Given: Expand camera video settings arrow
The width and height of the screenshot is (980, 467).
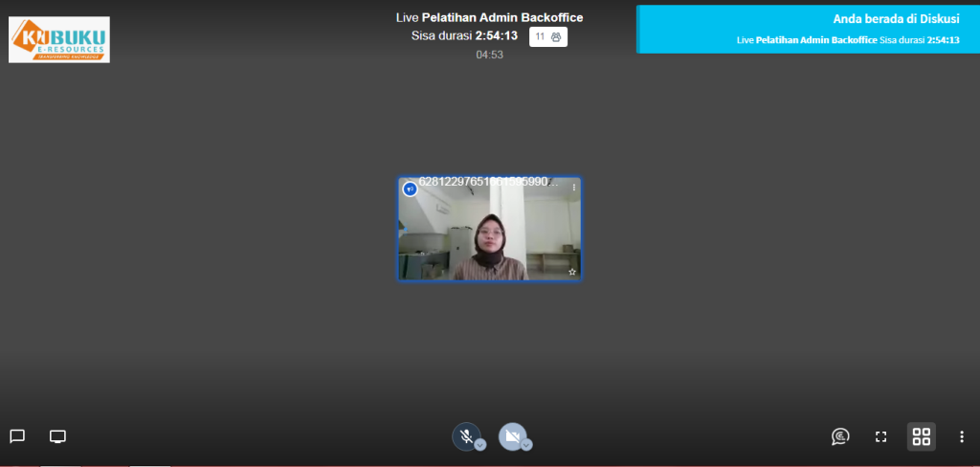Looking at the screenshot, I should [526, 444].
